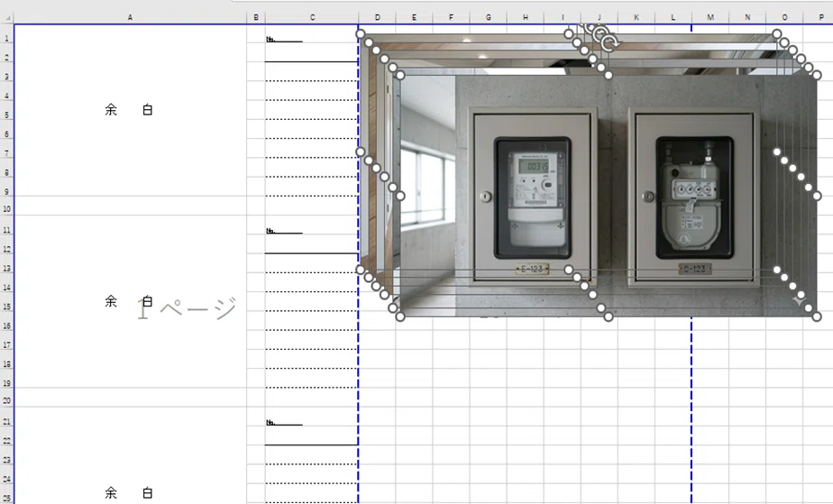
Task: Select column F header
Action: click(451, 17)
